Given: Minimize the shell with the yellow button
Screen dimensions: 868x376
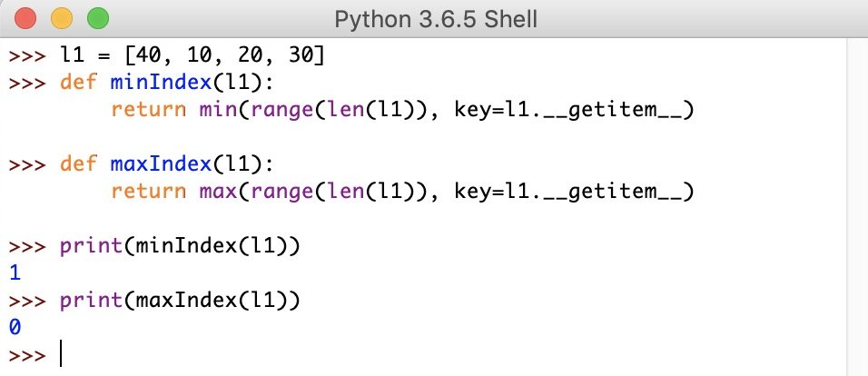Looking at the screenshot, I should pos(62,19).
